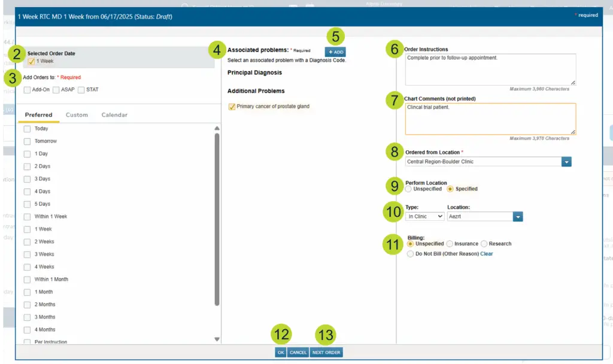The width and height of the screenshot is (613, 364).
Task: Uncheck Primary cancer of prostate gland
Action: pyautogui.click(x=232, y=107)
